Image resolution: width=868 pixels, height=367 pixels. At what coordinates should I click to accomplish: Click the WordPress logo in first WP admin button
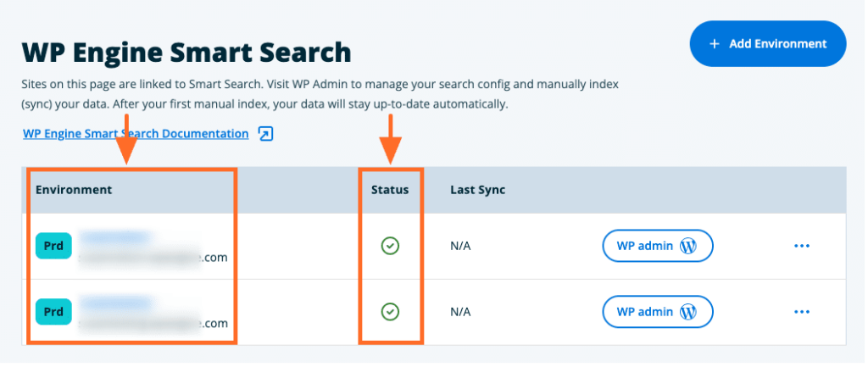pyautogui.click(x=688, y=246)
